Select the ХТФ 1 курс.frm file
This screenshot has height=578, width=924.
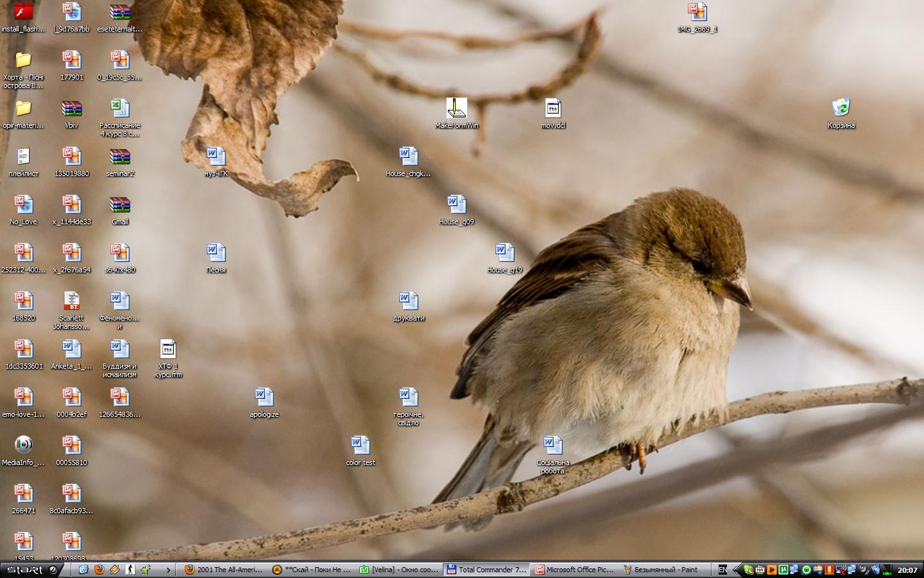click(168, 358)
